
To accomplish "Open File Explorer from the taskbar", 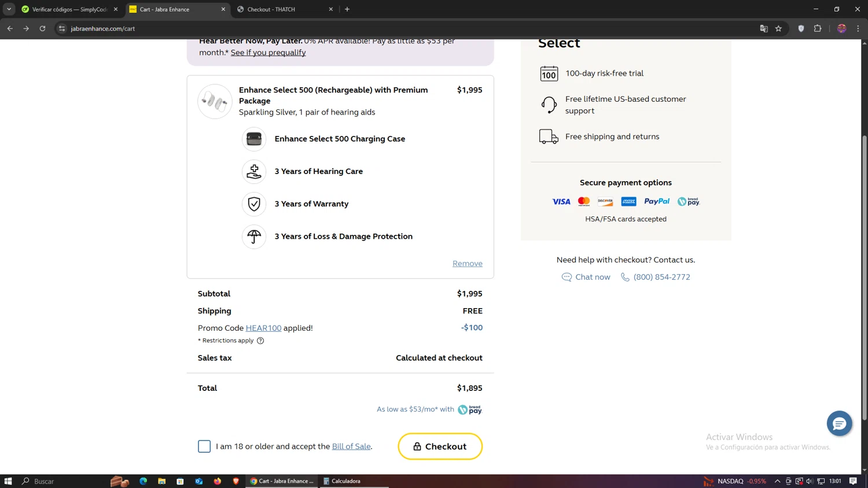I will (162, 481).
